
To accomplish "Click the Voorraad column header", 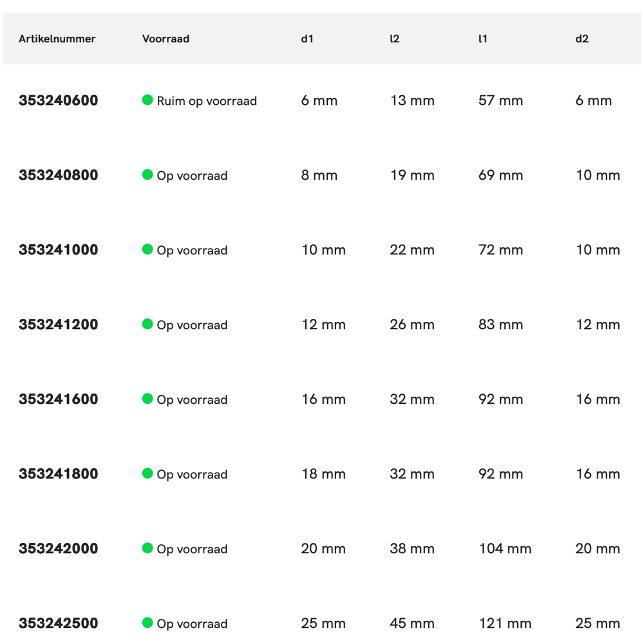I will click(x=166, y=39).
